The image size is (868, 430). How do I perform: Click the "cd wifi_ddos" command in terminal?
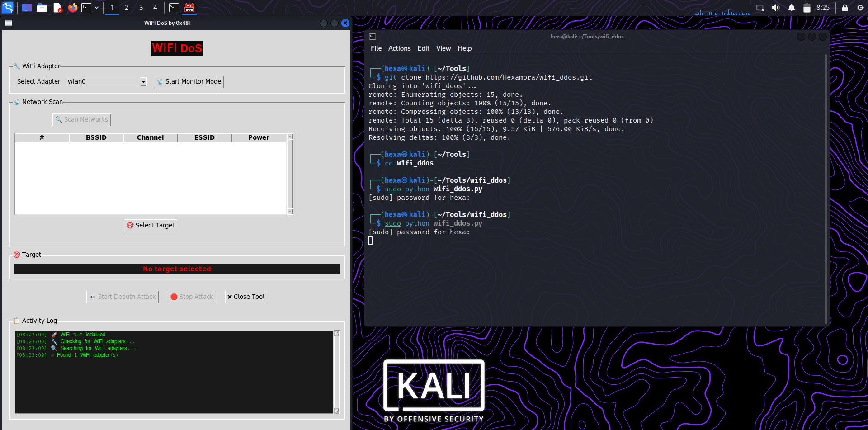pos(409,163)
